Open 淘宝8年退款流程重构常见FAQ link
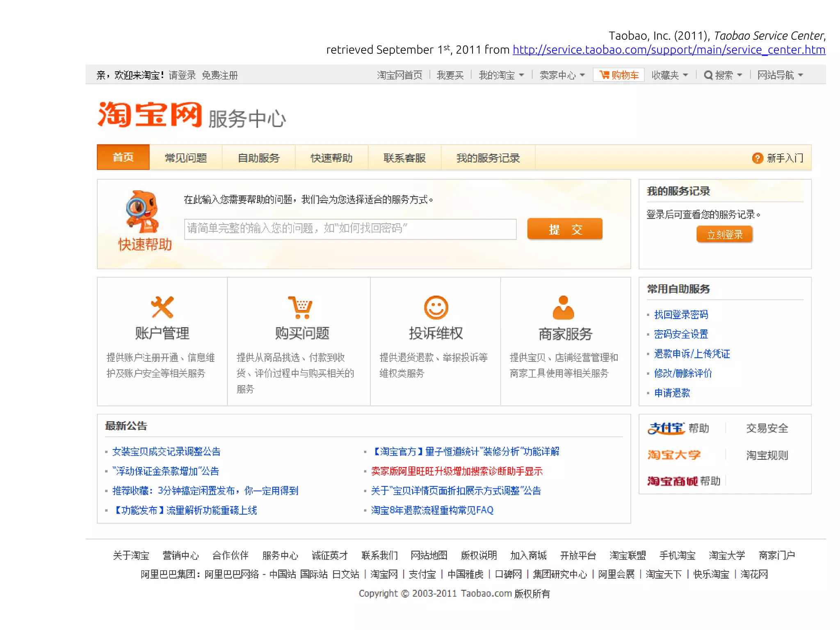840x630 pixels. pos(432,510)
